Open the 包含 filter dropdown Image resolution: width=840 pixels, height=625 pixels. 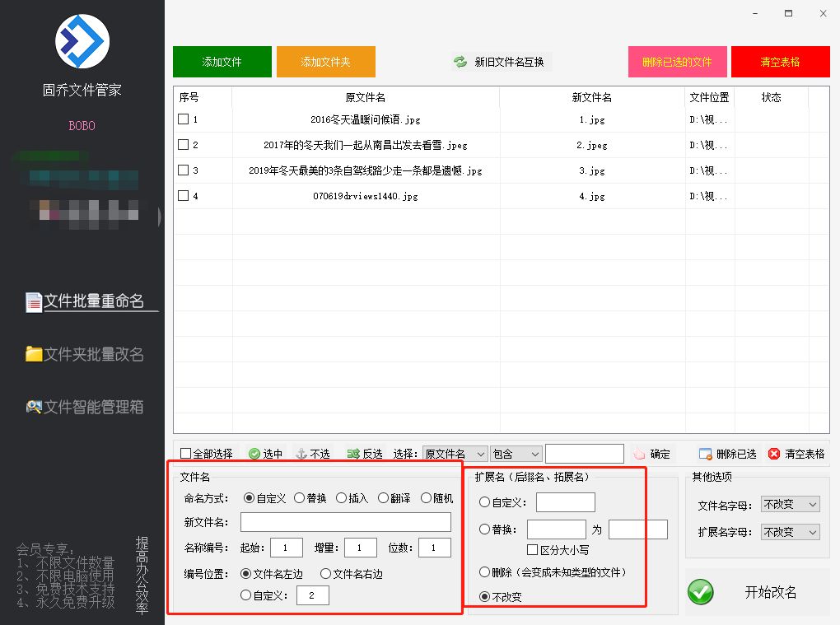(x=516, y=453)
